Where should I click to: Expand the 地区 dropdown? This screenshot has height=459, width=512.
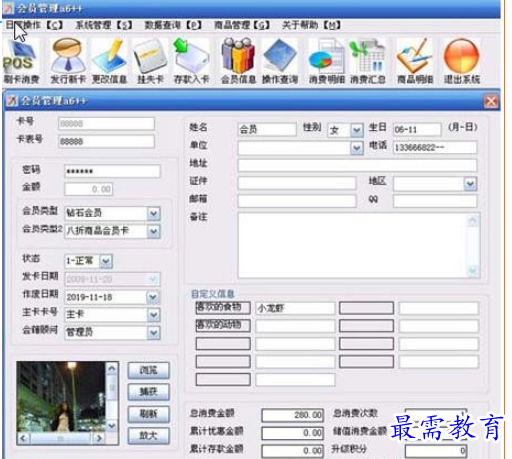(x=470, y=184)
